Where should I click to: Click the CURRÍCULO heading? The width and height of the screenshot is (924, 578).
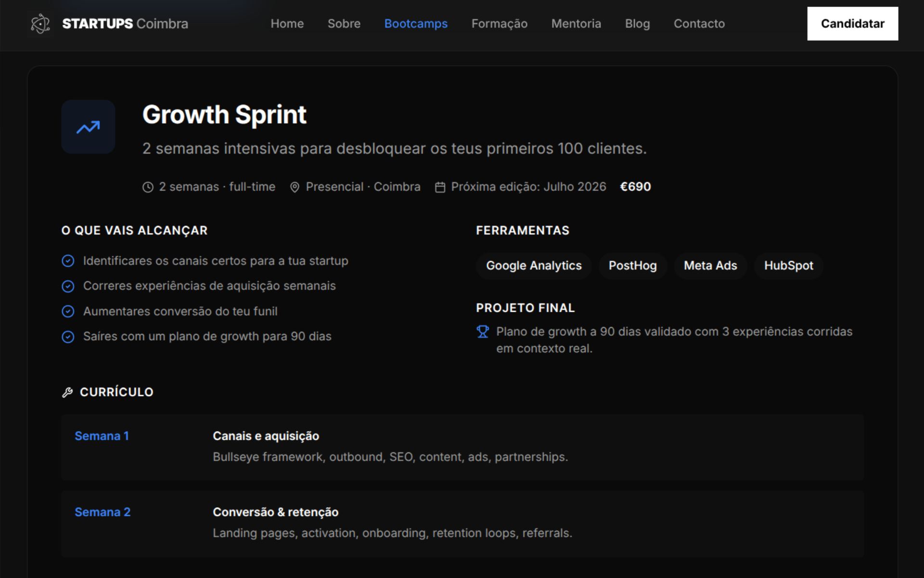point(116,392)
